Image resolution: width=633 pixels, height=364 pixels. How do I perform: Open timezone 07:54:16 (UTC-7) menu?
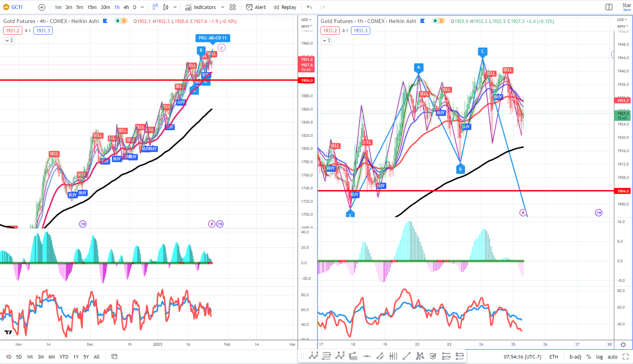coord(523,357)
